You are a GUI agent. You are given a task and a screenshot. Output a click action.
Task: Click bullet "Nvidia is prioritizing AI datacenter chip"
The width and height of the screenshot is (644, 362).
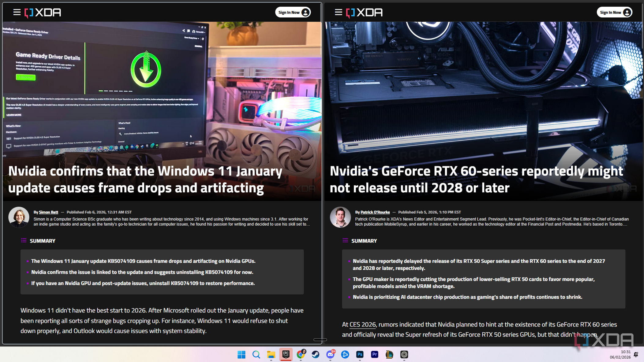click(x=467, y=297)
